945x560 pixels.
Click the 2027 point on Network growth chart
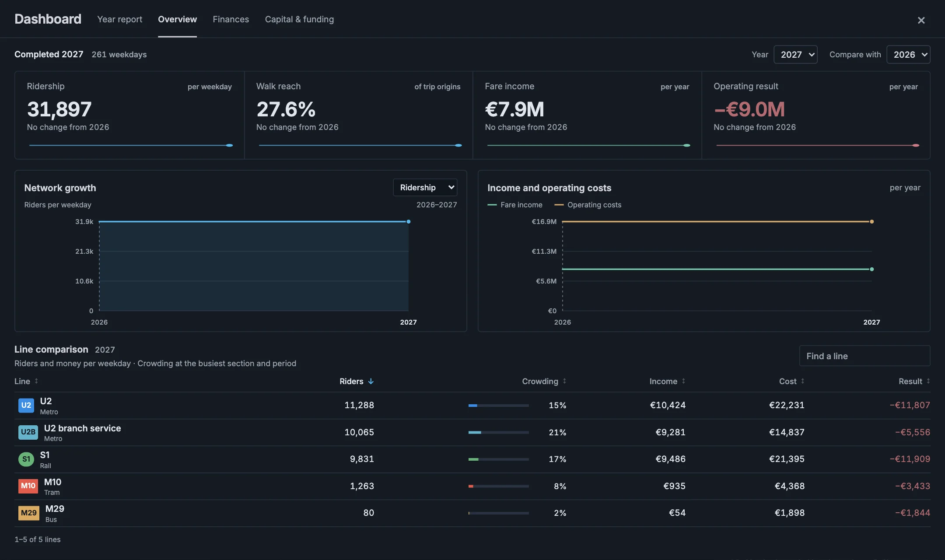click(409, 222)
